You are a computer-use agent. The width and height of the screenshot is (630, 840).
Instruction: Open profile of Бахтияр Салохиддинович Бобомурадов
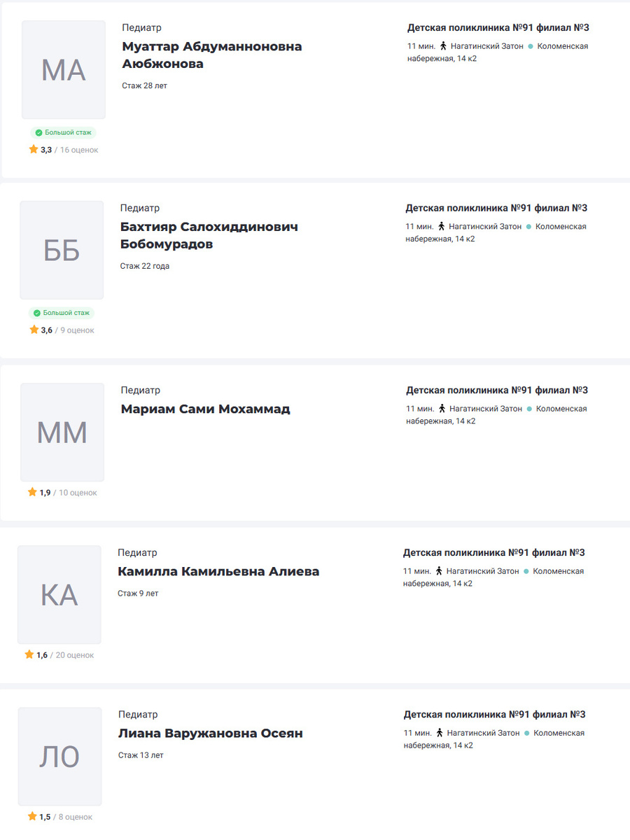209,235
